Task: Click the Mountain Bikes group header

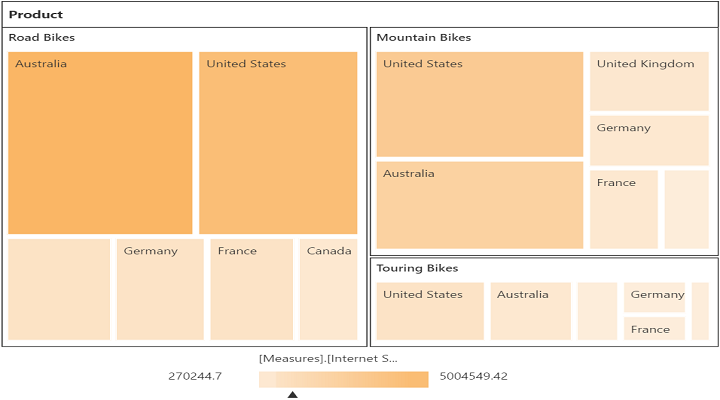Action: (423, 38)
